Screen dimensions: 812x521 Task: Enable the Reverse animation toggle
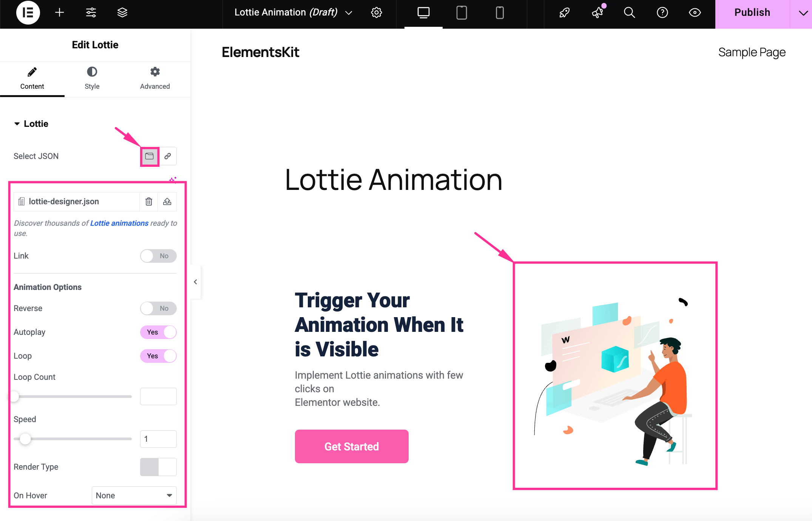click(x=158, y=308)
